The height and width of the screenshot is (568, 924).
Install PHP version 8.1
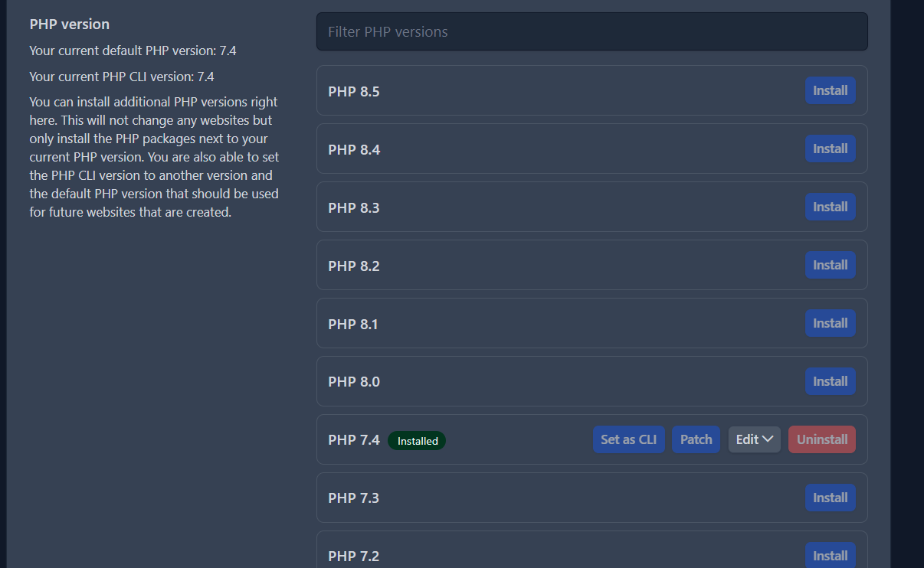coord(830,323)
